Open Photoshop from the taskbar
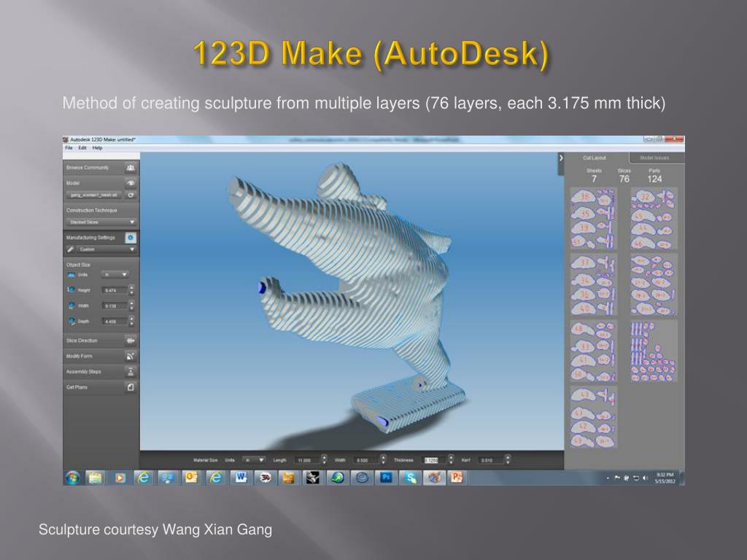Viewport: 747px width, 560px height. point(386,478)
